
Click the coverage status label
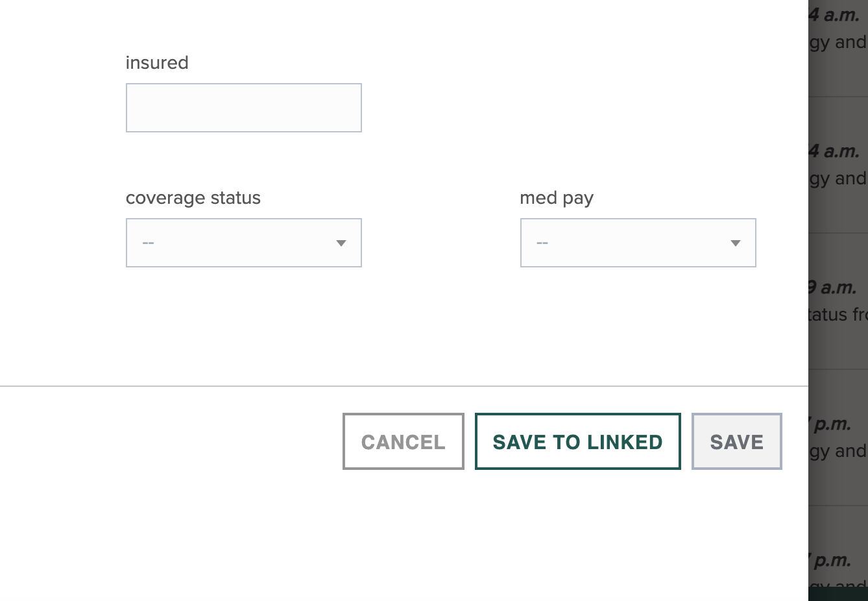tap(193, 198)
